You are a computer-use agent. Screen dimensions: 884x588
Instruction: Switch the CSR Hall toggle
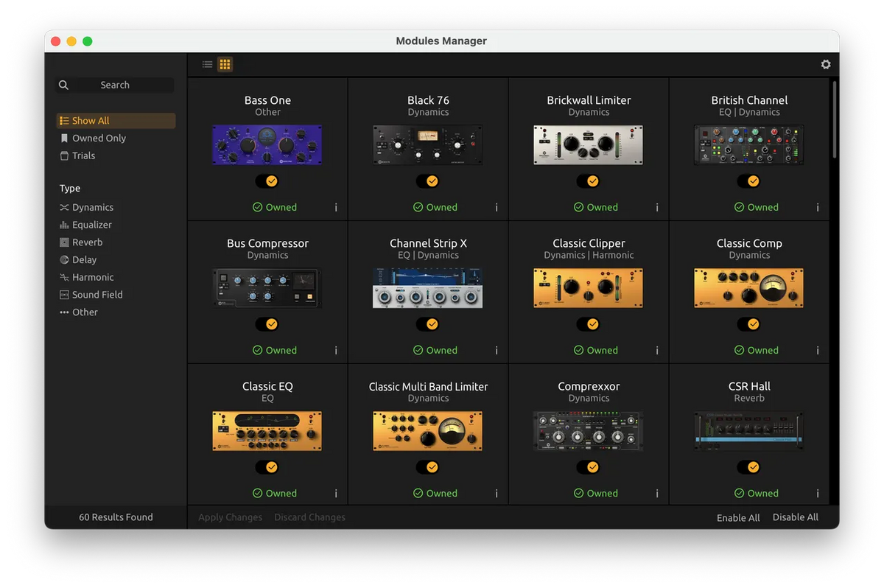point(749,467)
